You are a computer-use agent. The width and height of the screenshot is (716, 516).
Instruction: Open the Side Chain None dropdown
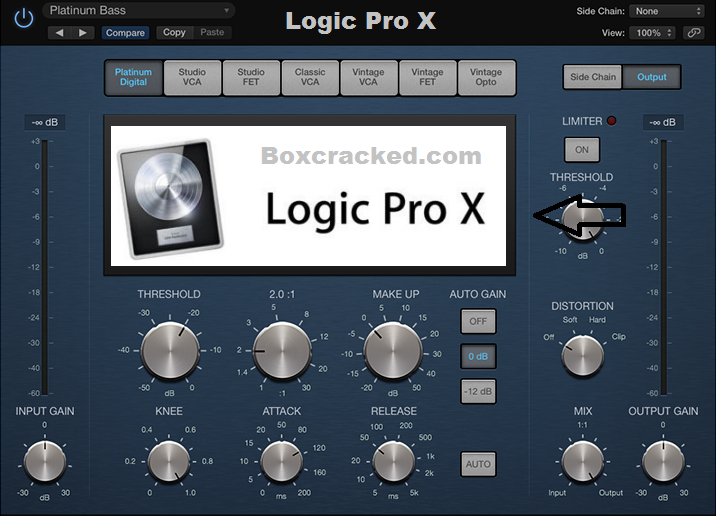coord(667,11)
